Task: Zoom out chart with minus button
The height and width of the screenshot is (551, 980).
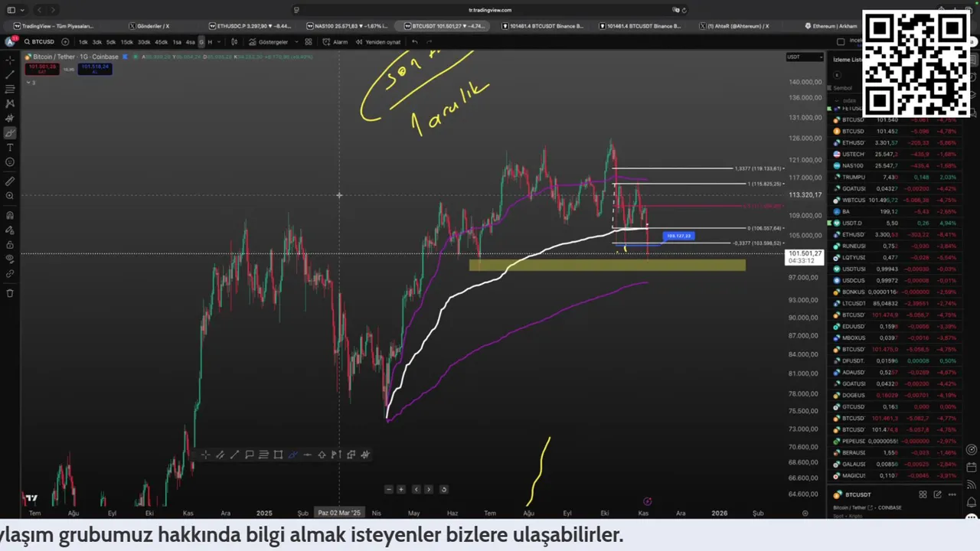Action: click(389, 489)
